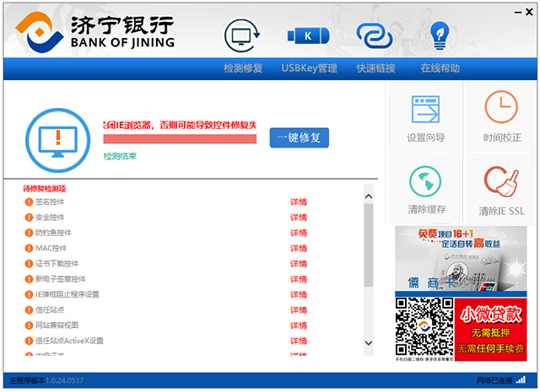Open the 小微贷款 loan advertisement

coord(491,330)
